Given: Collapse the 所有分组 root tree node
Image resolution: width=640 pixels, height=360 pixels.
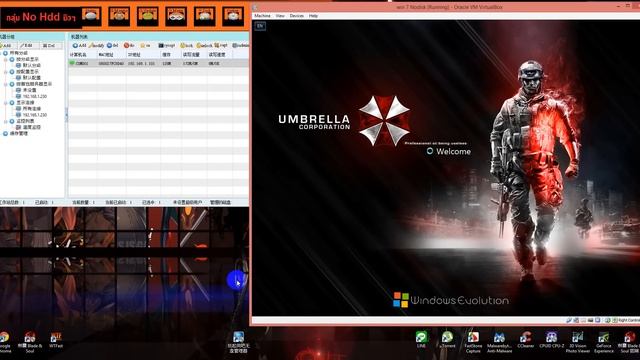Looking at the screenshot, I should coord(1,53).
